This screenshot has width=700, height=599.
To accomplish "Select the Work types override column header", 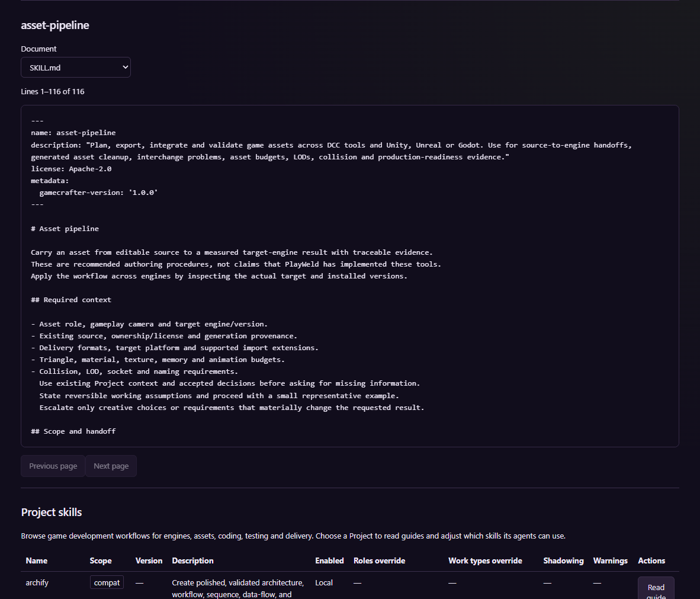I will (485, 560).
